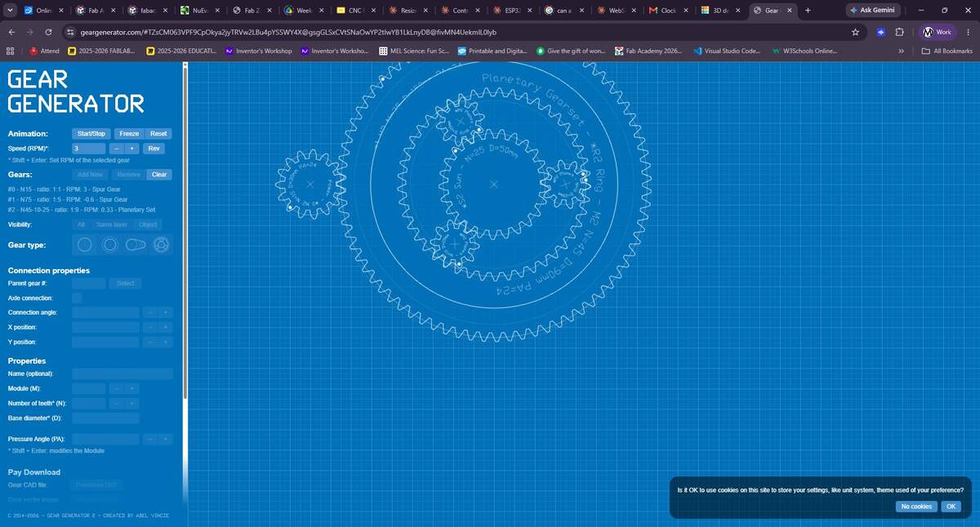
Task: Decline with the No cookies button
Action: 916,507
